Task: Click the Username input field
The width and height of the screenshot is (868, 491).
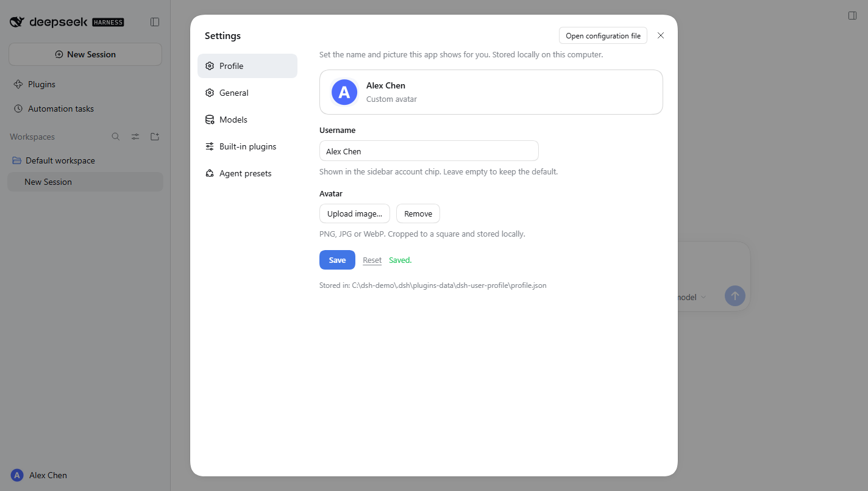Action: pos(429,151)
